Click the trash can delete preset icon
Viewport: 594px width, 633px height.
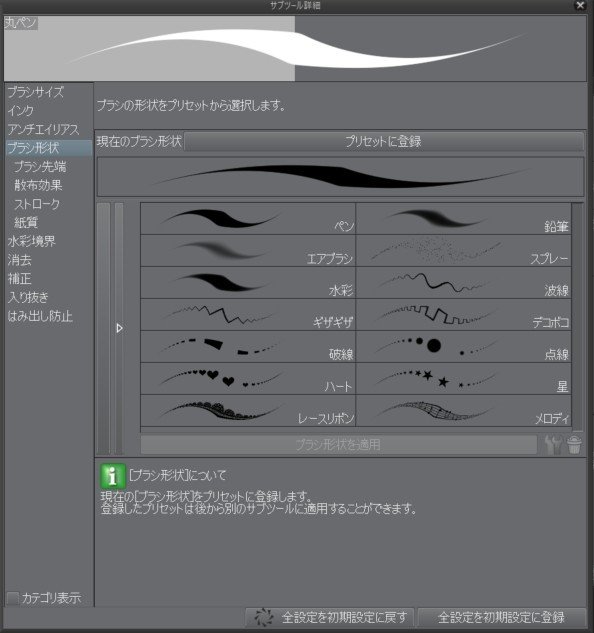point(574,444)
